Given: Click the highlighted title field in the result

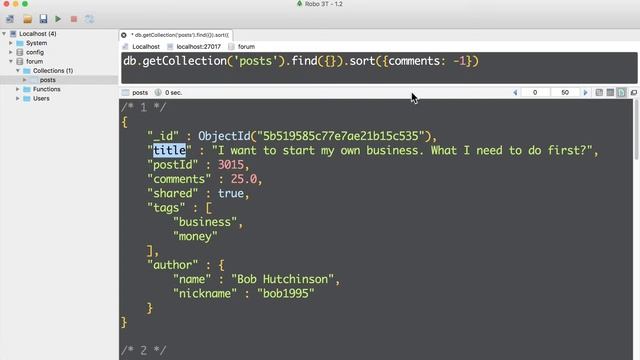Looking at the screenshot, I should tap(169, 151).
